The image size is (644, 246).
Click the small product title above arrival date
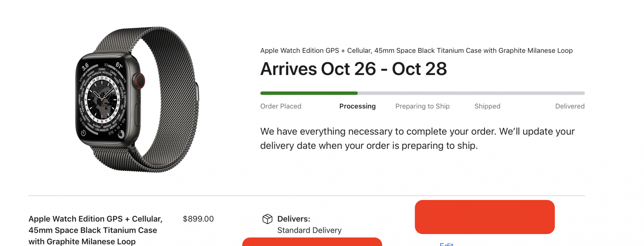click(x=416, y=51)
